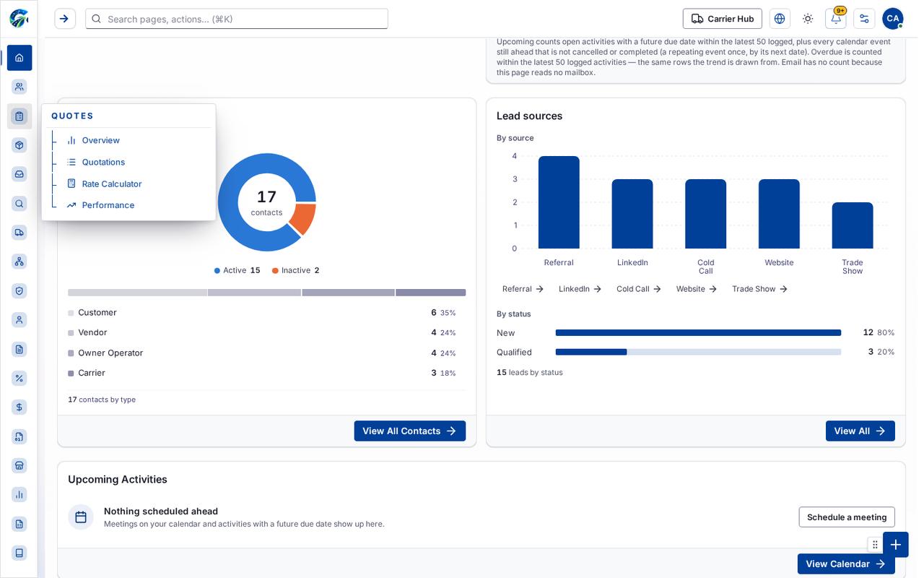Open the CA user avatar menu
This screenshot has height=578, width=924.
click(x=893, y=19)
